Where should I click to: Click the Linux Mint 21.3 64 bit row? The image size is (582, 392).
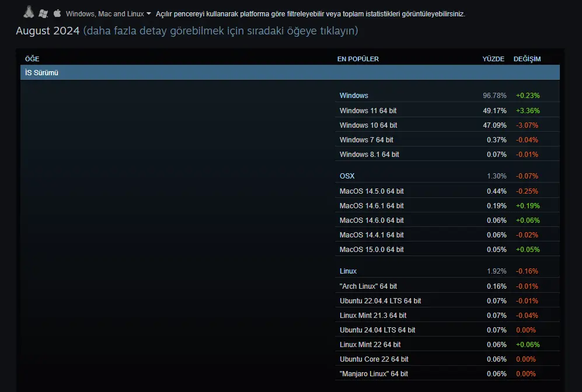pos(447,315)
